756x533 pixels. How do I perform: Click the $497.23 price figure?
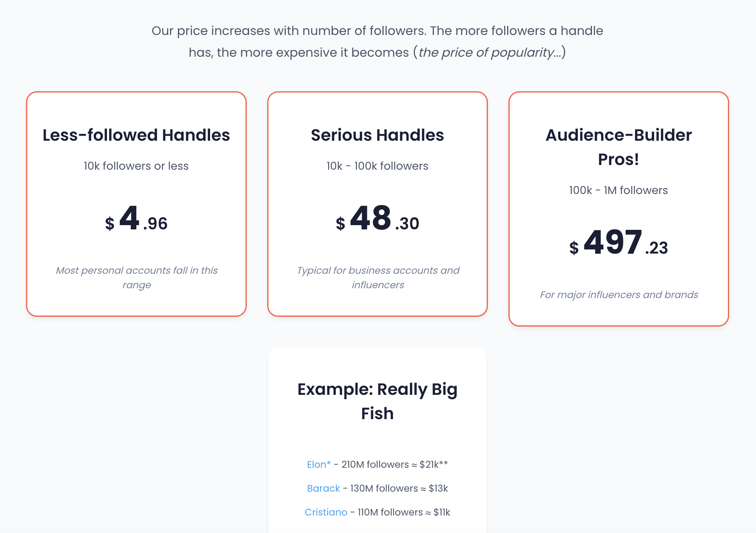(619, 243)
